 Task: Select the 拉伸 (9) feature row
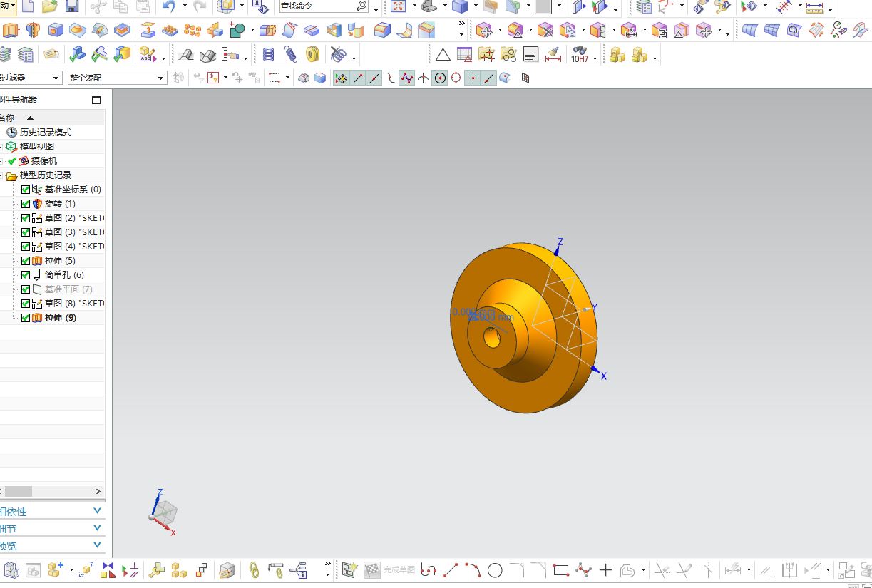coord(61,318)
